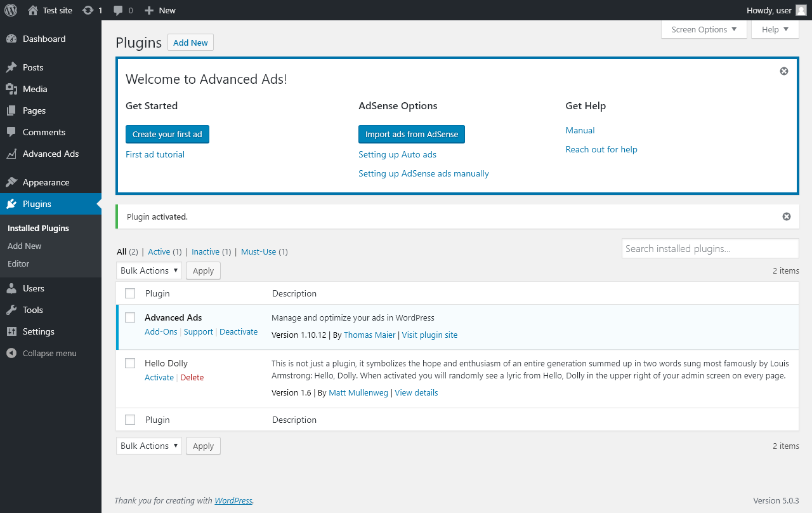Click the bottom Apply button
Screen dimensions: 812x513
pos(203,446)
